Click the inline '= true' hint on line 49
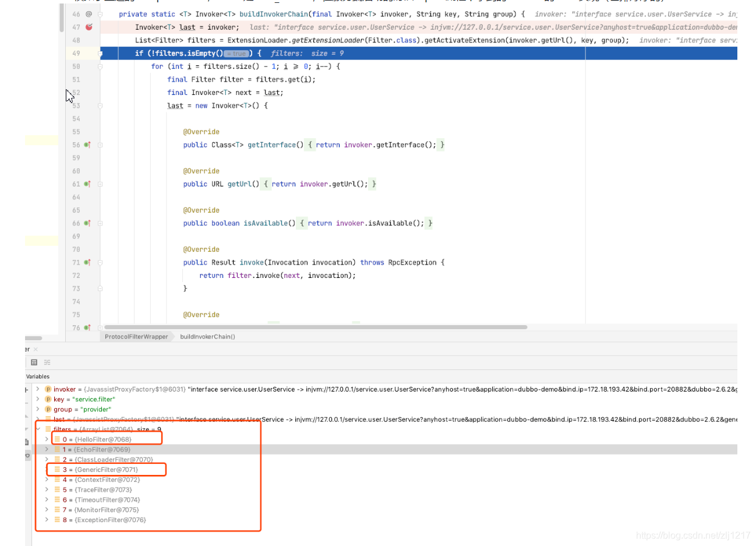The height and width of the screenshot is (546, 756). click(237, 54)
